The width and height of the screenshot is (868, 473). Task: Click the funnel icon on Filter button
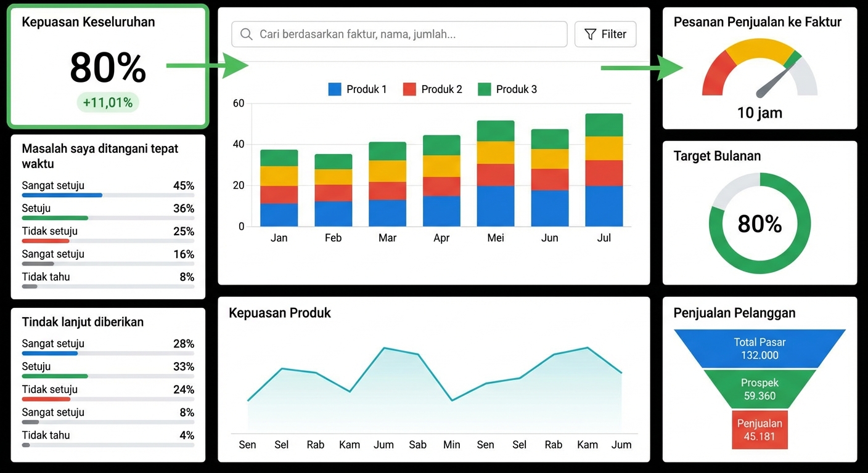click(590, 34)
